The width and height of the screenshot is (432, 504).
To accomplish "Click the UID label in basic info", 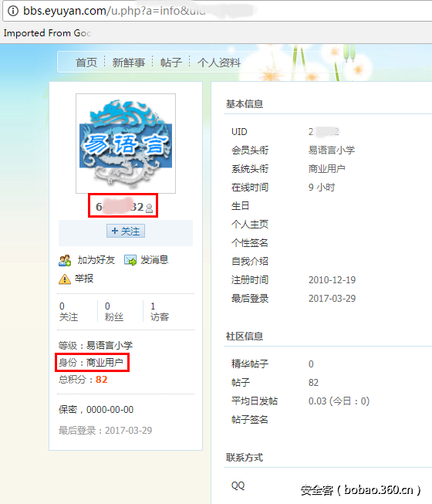I will (239, 132).
